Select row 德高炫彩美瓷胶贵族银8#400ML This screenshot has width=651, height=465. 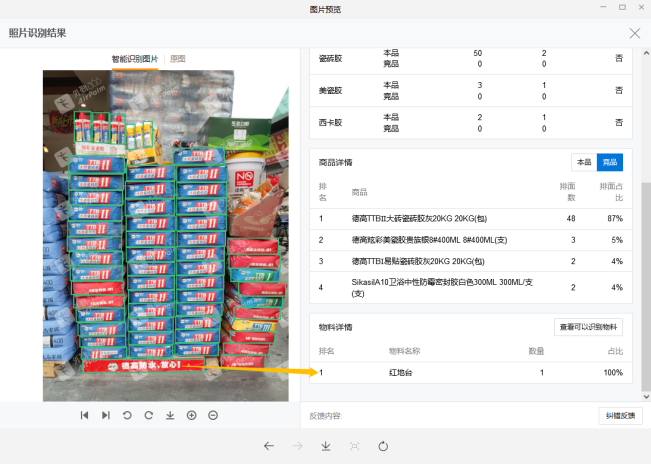tap(471, 240)
